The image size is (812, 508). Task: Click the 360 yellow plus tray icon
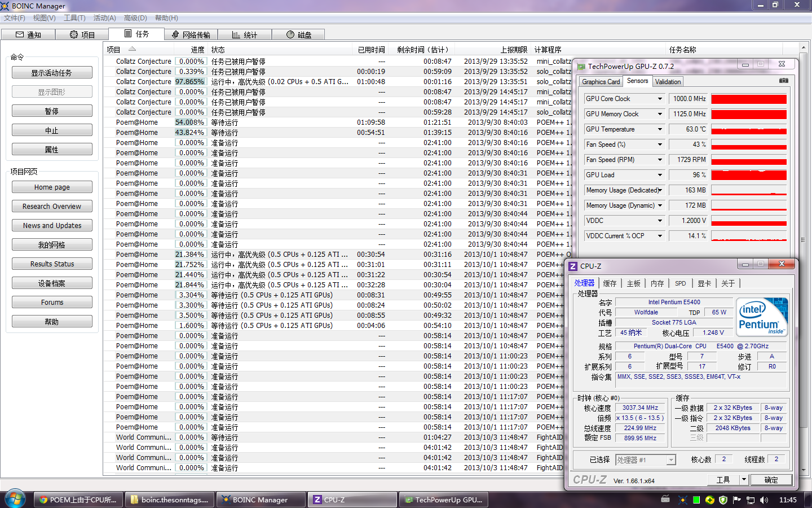pyautogui.click(x=710, y=500)
